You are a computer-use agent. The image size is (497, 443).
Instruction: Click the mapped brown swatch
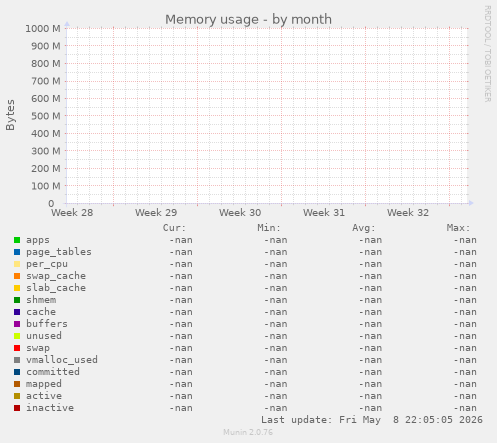(x=17, y=384)
